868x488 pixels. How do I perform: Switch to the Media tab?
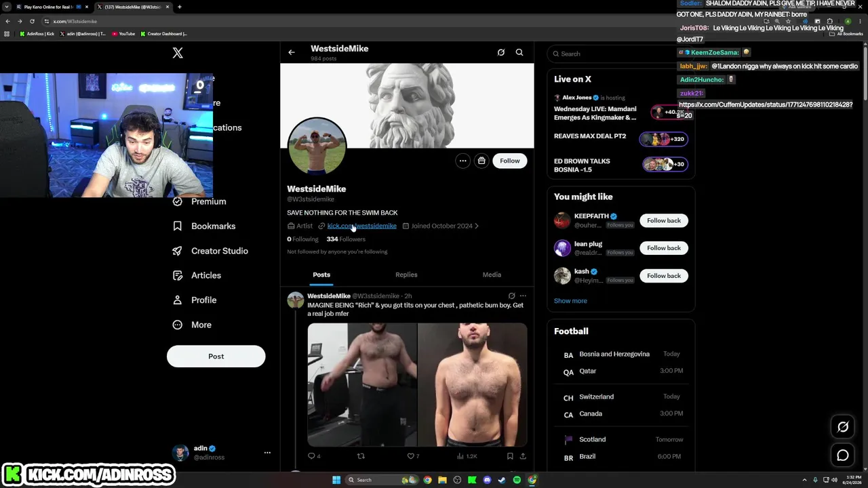point(492,274)
